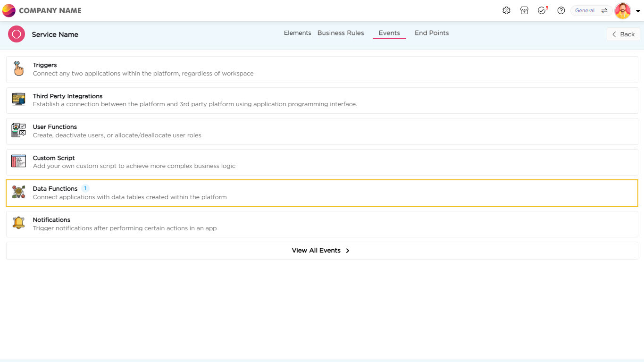Open the marketplace store icon
Screen dimensions: 644x362
tap(524, 10)
